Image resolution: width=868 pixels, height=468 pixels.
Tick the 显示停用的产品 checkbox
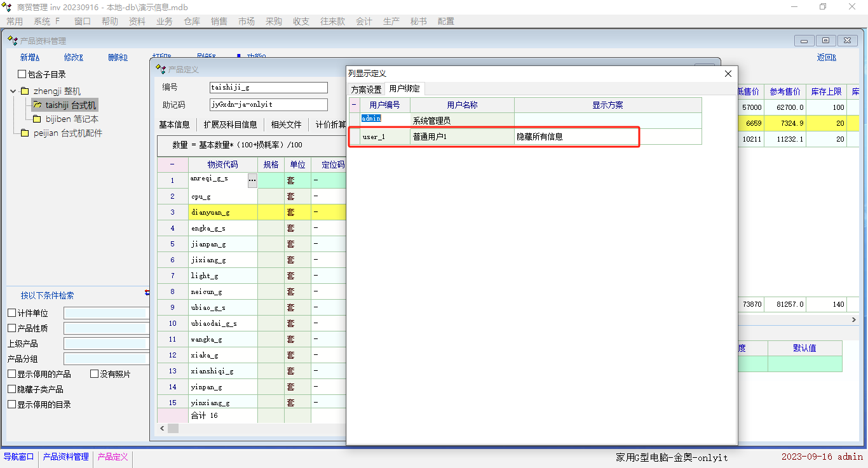[12, 374]
